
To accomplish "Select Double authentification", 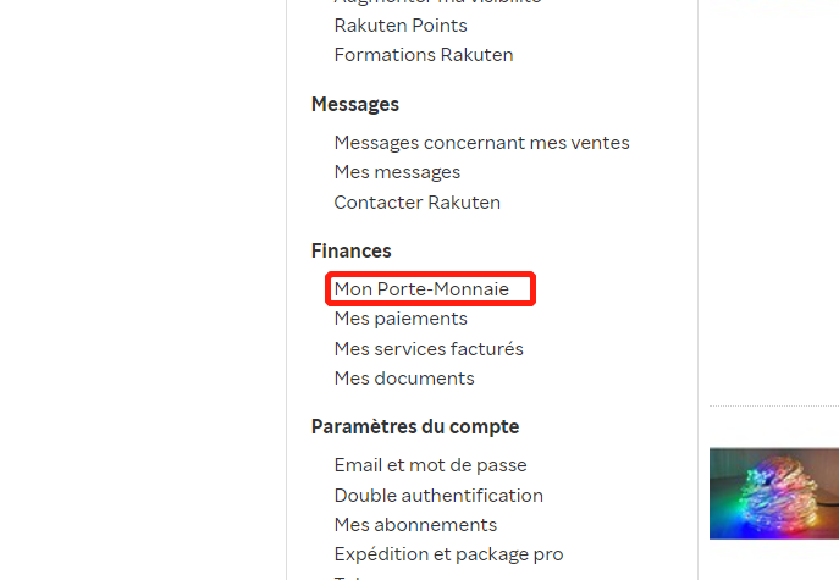I will coord(438,495).
